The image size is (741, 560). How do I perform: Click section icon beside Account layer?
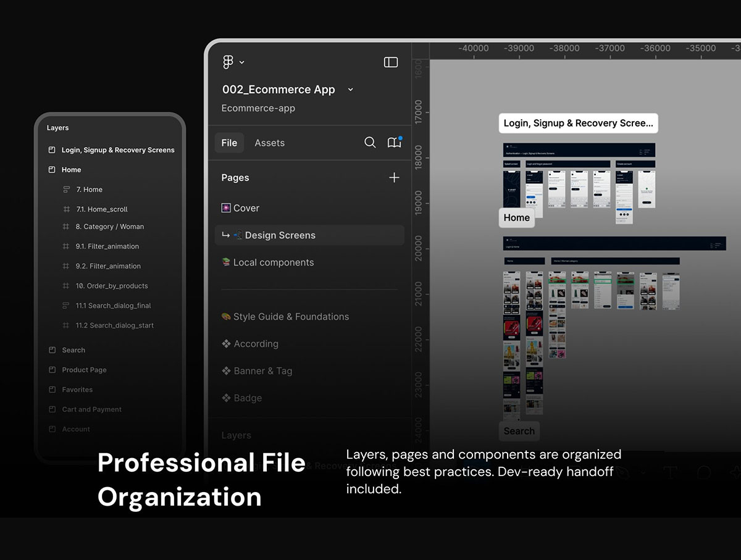[52, 429]
